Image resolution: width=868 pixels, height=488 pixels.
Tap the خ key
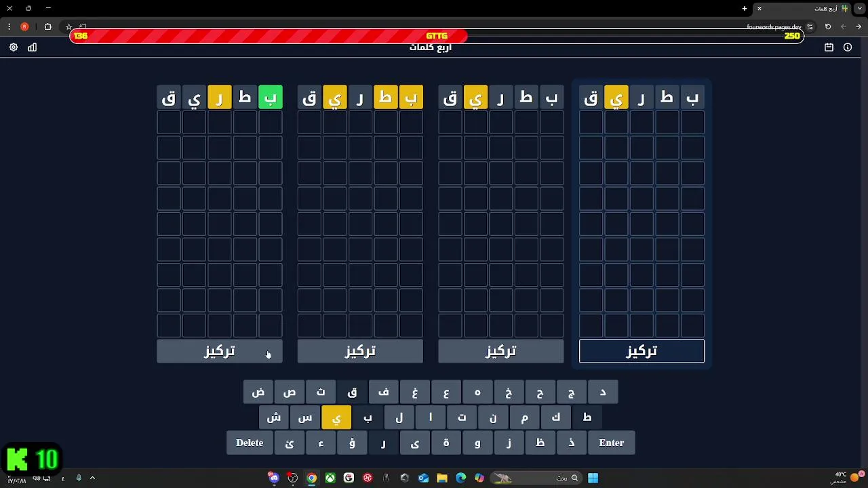tap(509, 392)
